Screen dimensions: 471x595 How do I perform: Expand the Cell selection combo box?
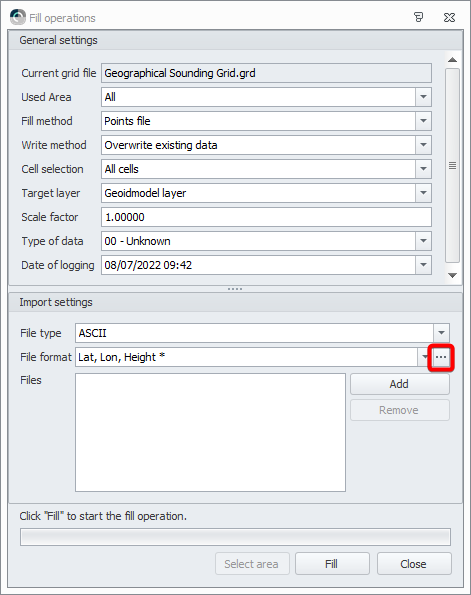423,169
